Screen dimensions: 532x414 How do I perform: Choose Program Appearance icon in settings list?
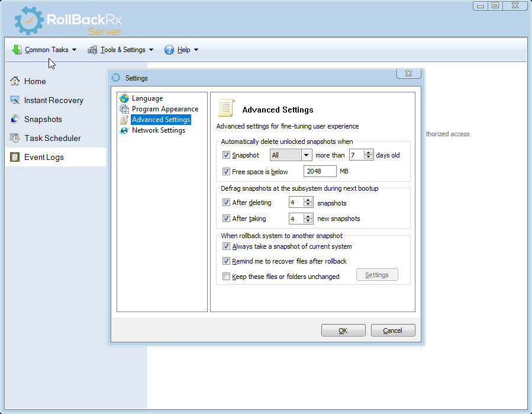pos(124,109)
